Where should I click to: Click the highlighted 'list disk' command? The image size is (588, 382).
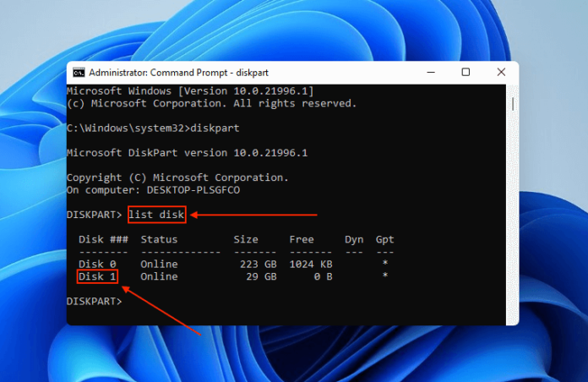click(156, 215)
